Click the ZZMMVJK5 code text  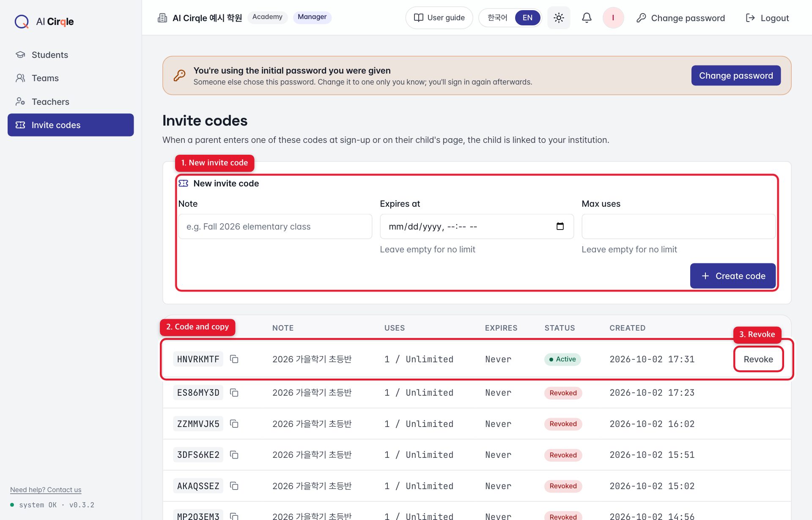198,424
